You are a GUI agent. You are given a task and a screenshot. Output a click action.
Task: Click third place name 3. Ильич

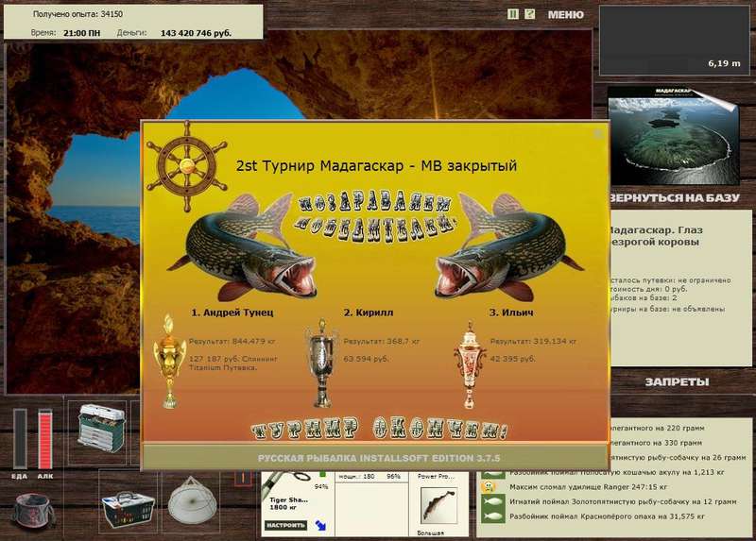511,313
